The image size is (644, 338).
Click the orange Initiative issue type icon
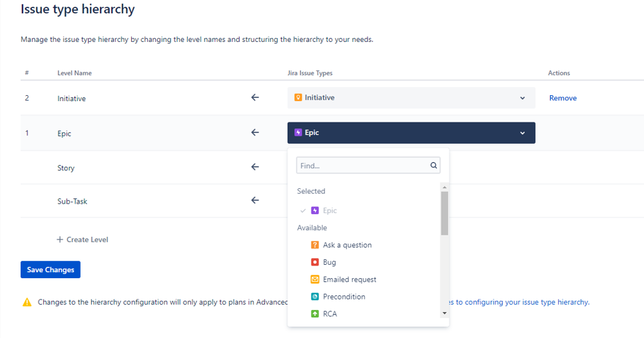point(298,98)
